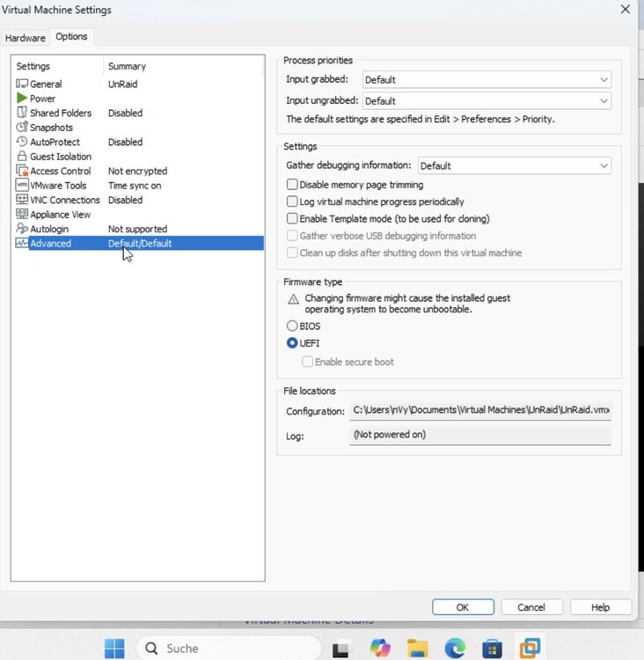
Task: Select the Options tab
Action: [x=71, y=37]
